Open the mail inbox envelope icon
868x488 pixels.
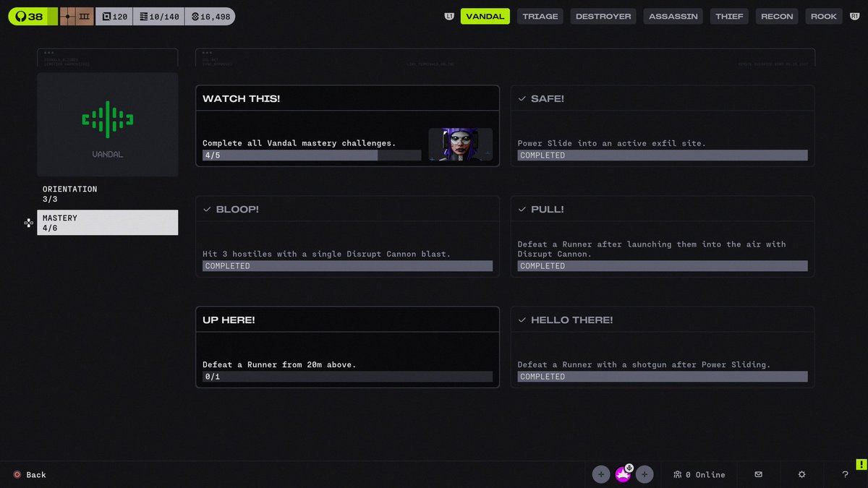pos(758,474)
